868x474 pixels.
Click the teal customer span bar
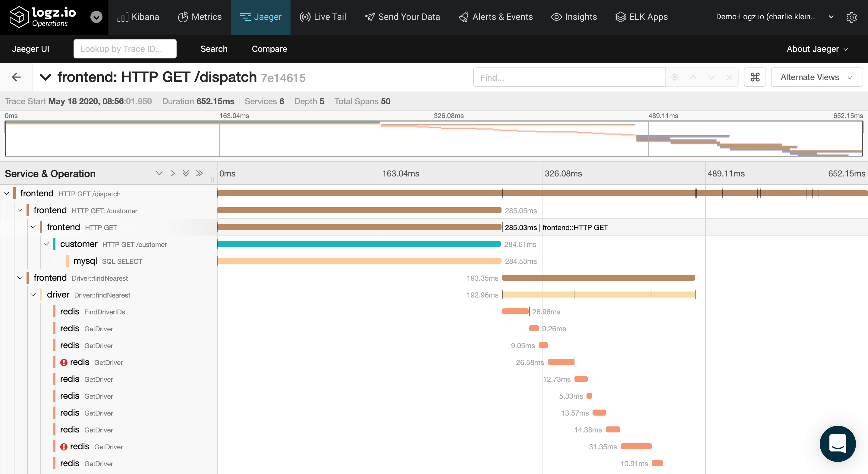point(359,244)
